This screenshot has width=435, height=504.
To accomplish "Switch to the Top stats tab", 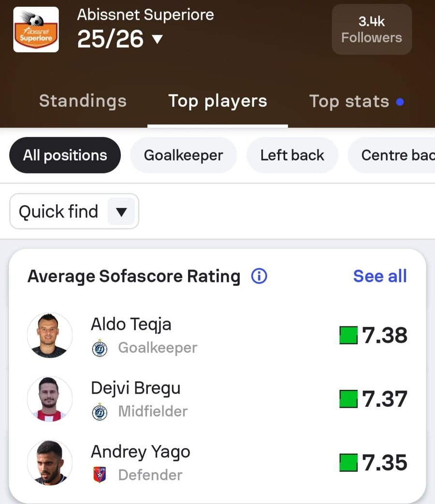I will coord(349,101).
